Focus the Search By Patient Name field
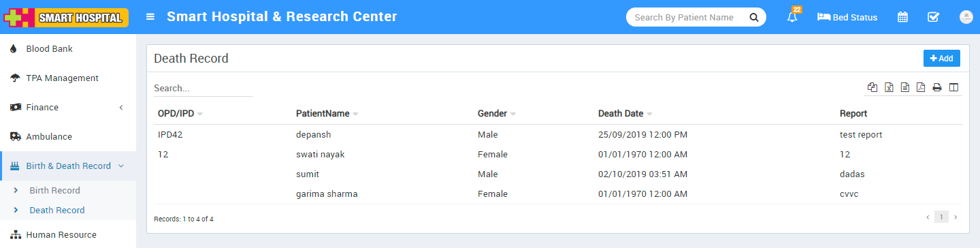The image size is (980, 248). [x=696, y=18]
